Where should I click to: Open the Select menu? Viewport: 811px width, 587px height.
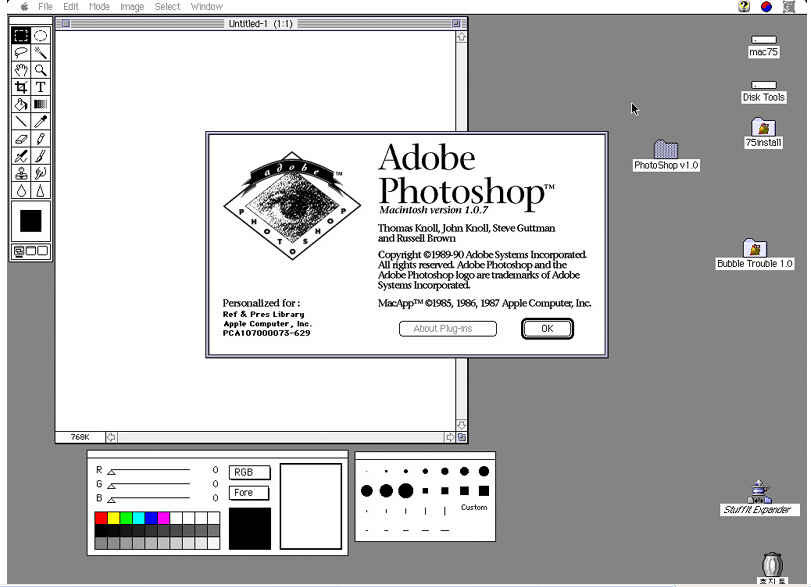(x=167, y=7)
